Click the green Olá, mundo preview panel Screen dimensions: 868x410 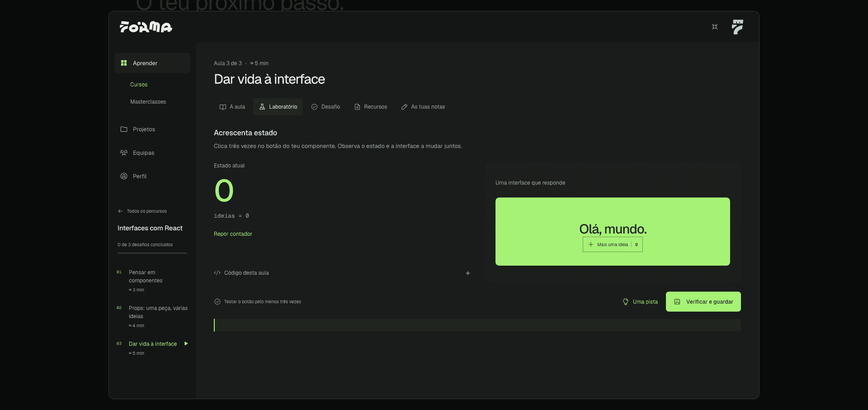tap(613, 232)
